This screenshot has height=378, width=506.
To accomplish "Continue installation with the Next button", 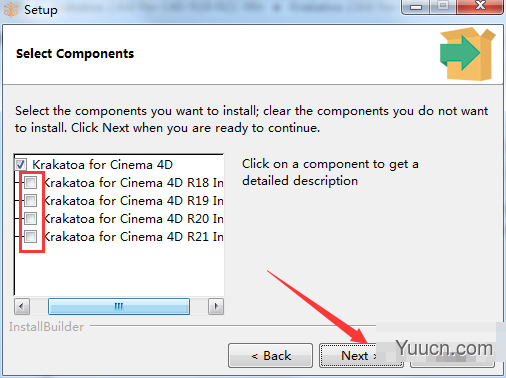I will click(358, 356).
